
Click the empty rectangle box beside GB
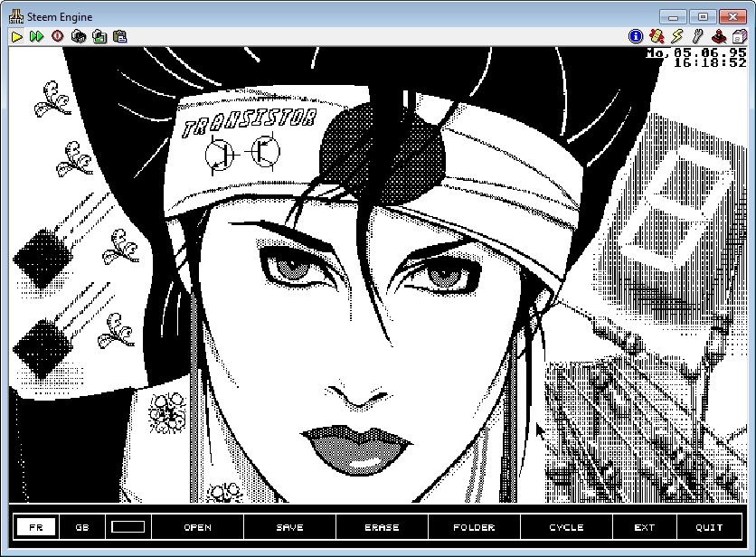click(x=128, y=527)
